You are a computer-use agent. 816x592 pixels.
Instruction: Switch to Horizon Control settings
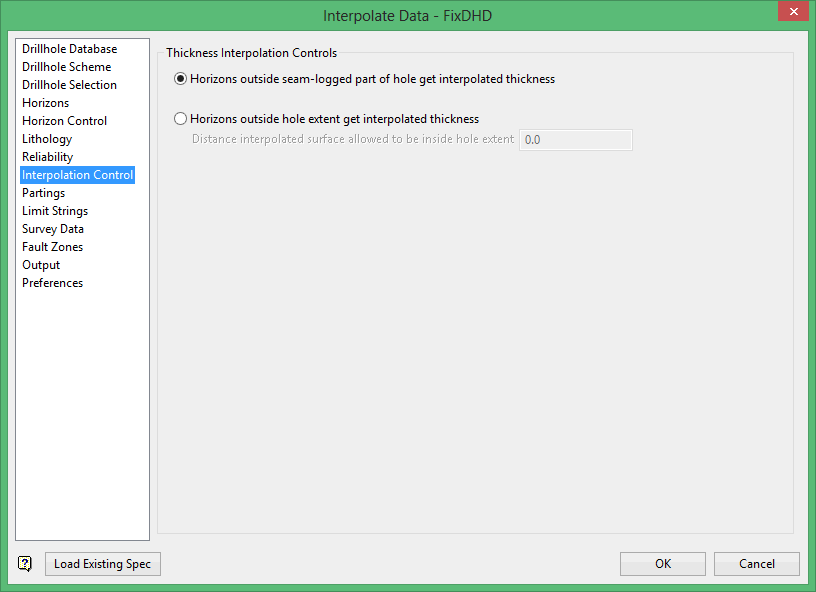[x=65, y=121]
